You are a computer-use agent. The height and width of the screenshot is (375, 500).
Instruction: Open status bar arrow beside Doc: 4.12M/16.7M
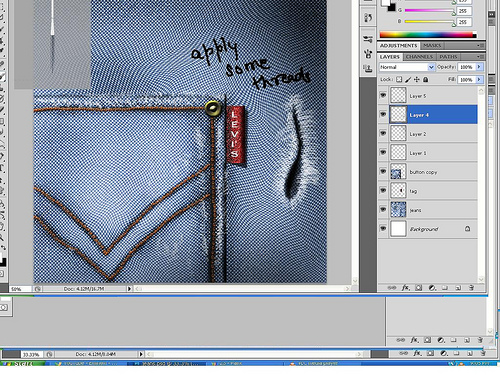pyautogui.click(x=129, y=289)
